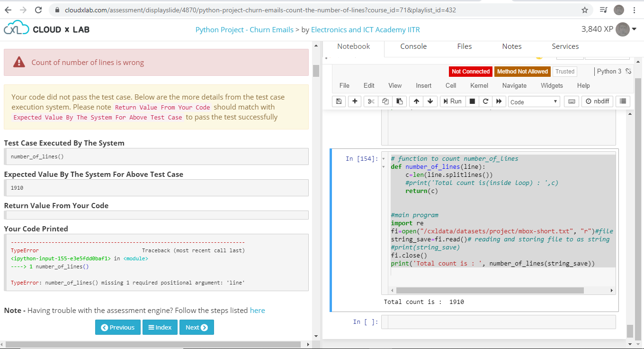
Task: Insert a new cell with the plus icon
Action: coord(355,101)
